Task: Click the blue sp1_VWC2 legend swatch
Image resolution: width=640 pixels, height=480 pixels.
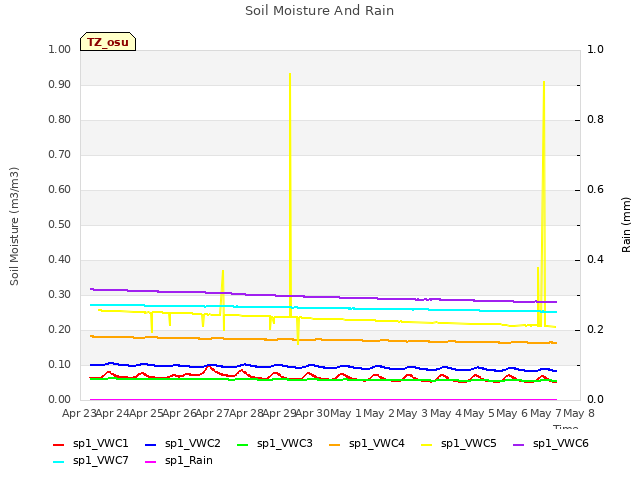Action: [151, 445]
